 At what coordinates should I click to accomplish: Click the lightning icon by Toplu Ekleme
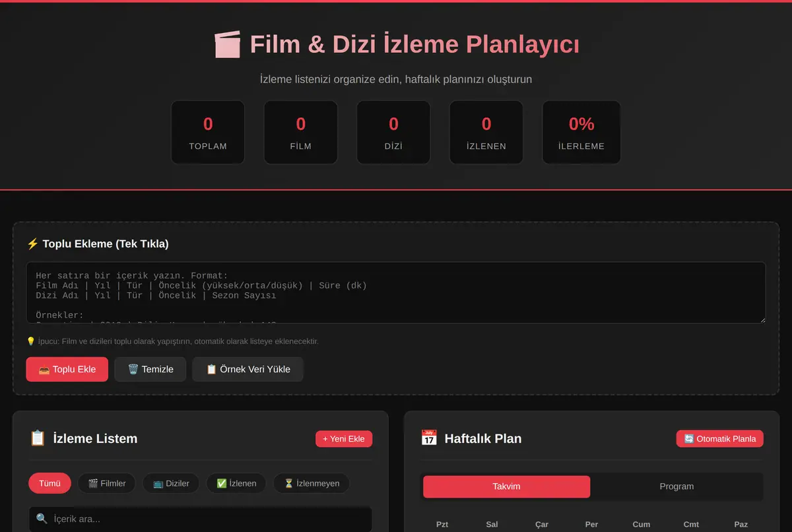click(32, 244)
